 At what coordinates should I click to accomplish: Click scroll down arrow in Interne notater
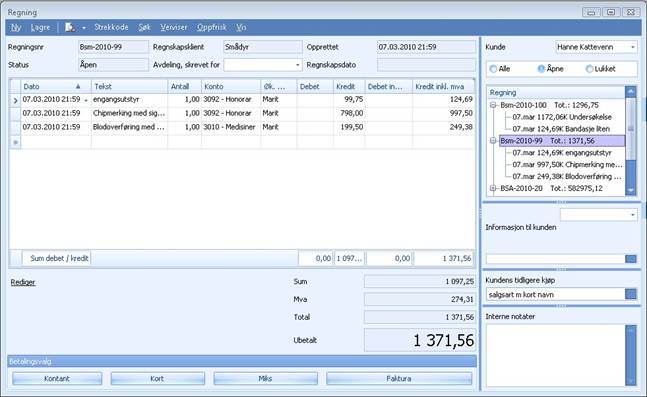[630, 380]
